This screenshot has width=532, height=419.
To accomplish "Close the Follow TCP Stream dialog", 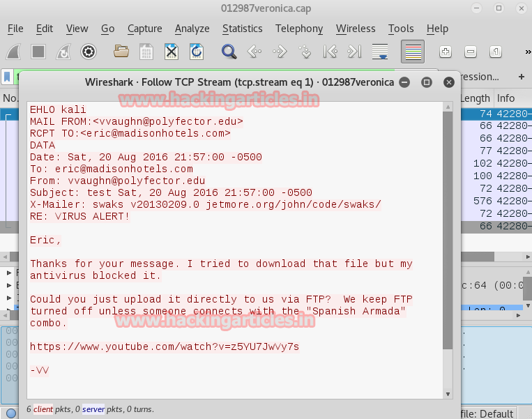I will pos(448,82).
